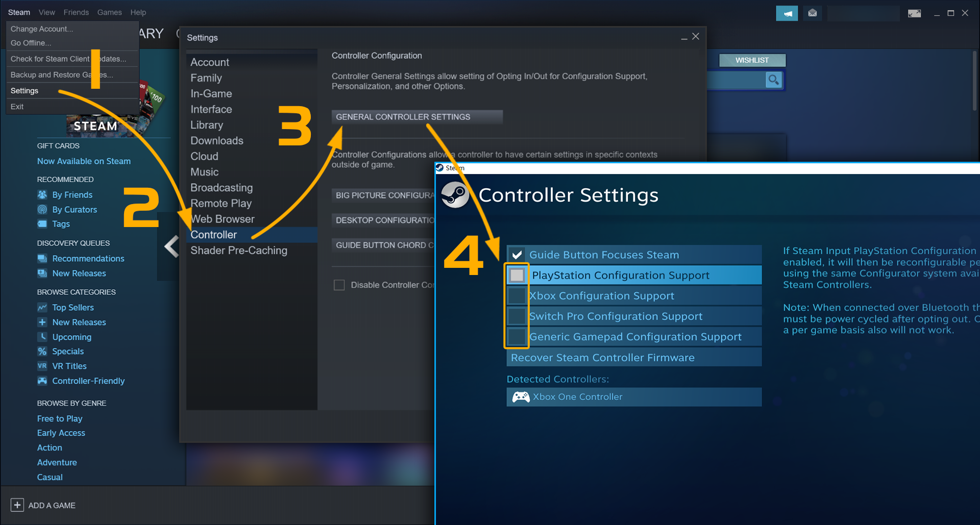Tick the Disable Controller checkbox
Image resolution: width=980 pixels, height=525 pixels.
click(339, 285)
